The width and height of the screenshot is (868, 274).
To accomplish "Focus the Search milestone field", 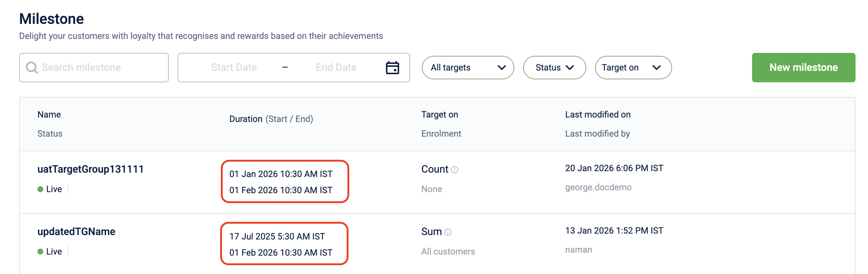I will point(94,68).
